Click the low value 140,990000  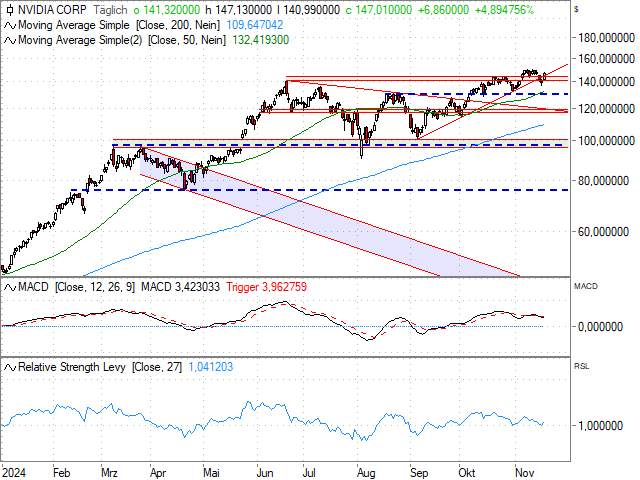311,10
